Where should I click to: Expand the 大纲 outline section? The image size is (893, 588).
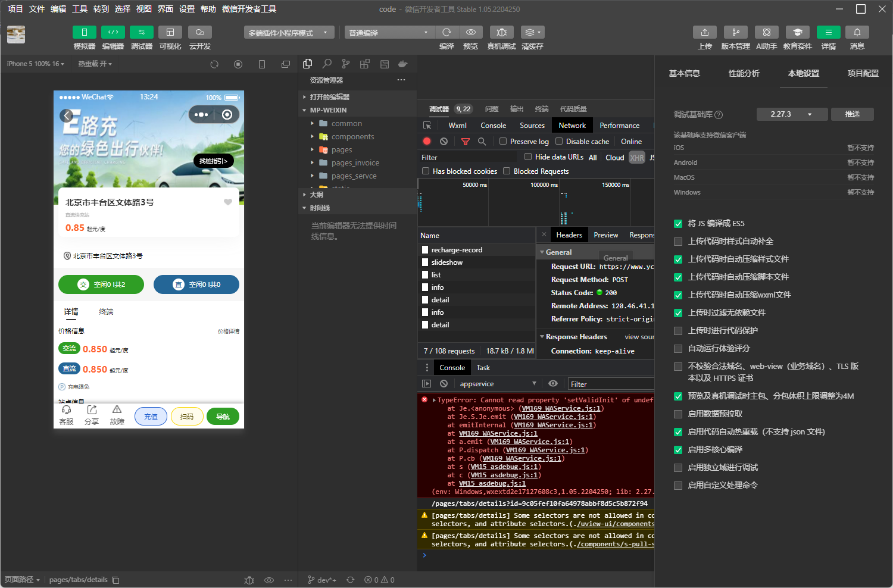[x=358, y=195]
